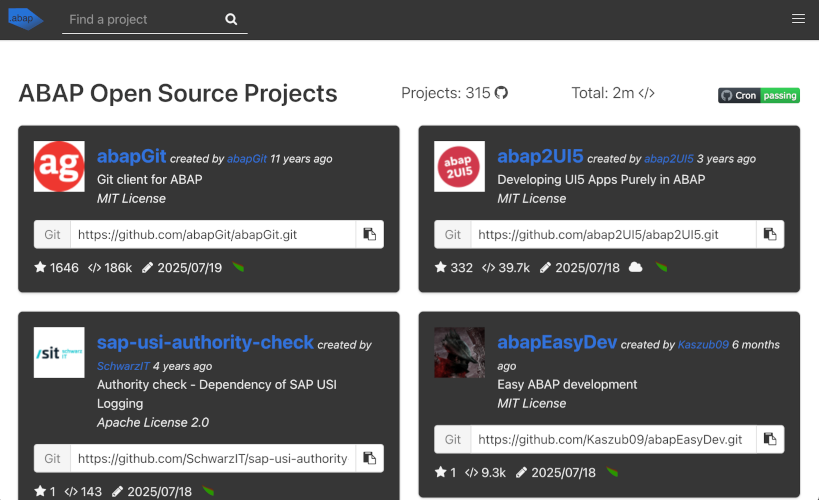Click code icon next to Total: 2m
Image resolution: width=819 pixels, height=500 pixels.
click(646, 93)
